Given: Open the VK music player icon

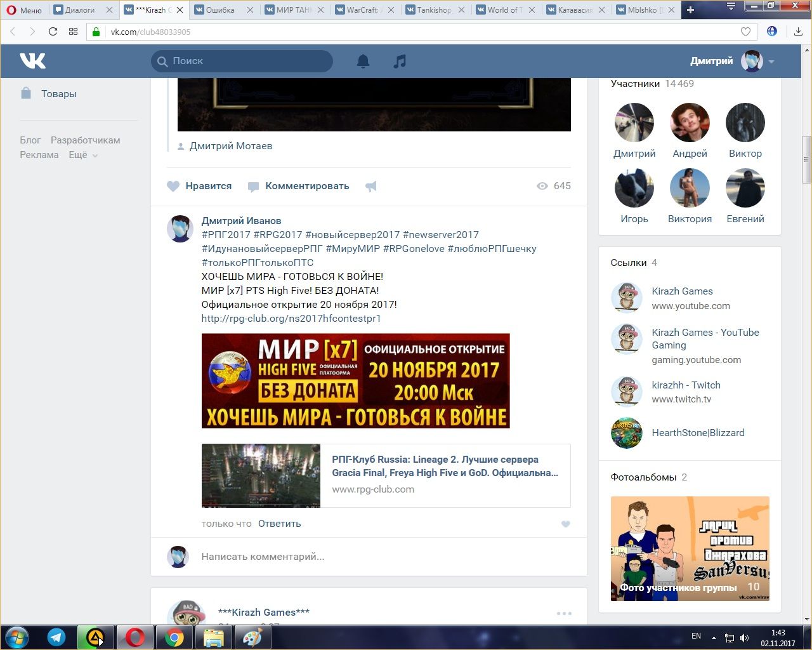Looking at the screenshot, I should pos(400,62).
